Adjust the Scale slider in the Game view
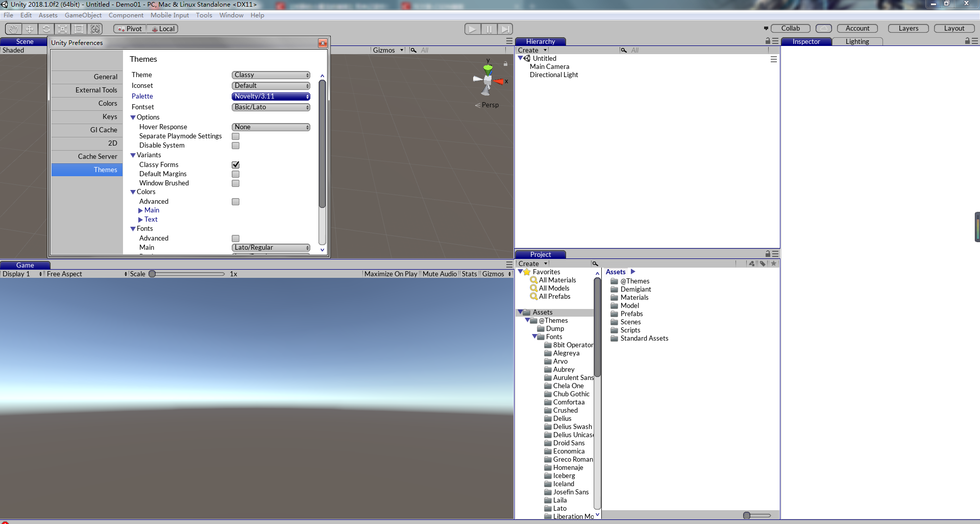The height and width of the screenshot is (524, 980). coord(153,274)
